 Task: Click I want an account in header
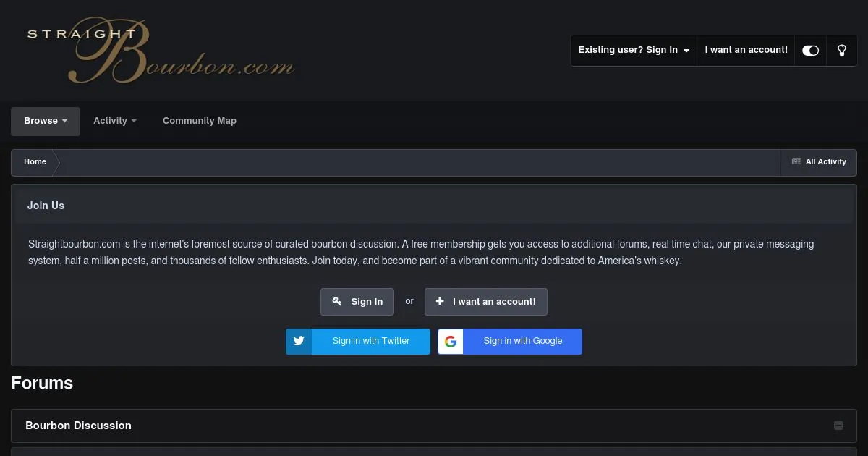click(746, 51)
